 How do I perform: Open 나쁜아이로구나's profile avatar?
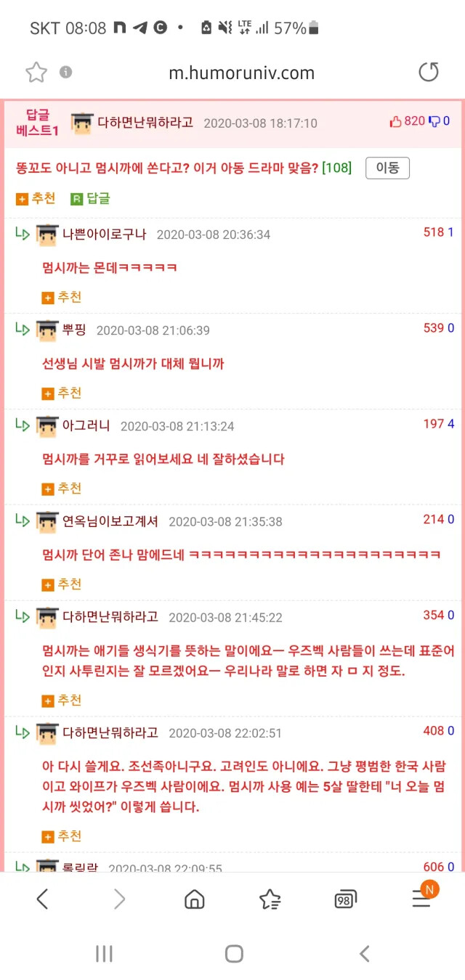click(47, 234)
